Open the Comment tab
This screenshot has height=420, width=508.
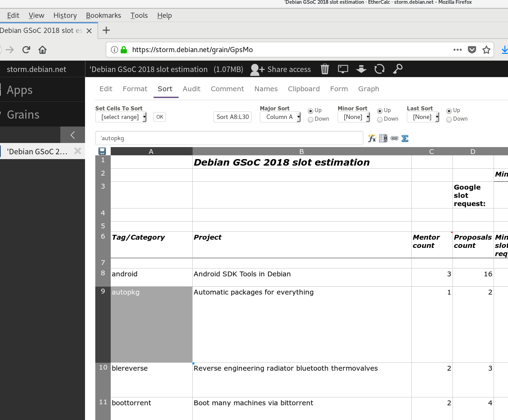(x=227, y=89)
